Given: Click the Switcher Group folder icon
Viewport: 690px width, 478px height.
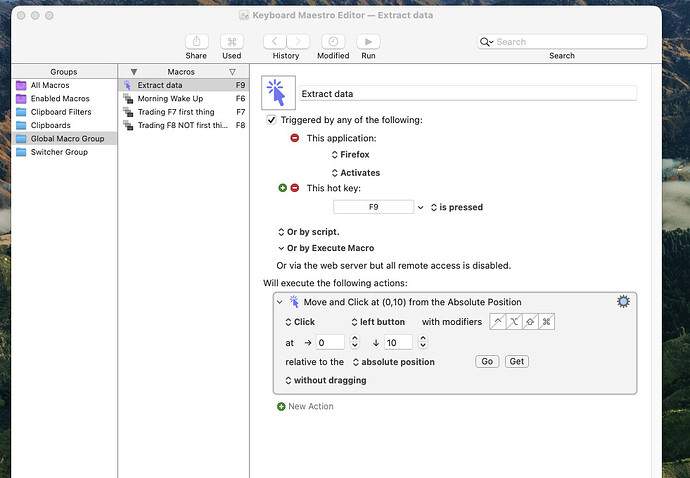Looking at the screenshot, I should tap(21, 152).
